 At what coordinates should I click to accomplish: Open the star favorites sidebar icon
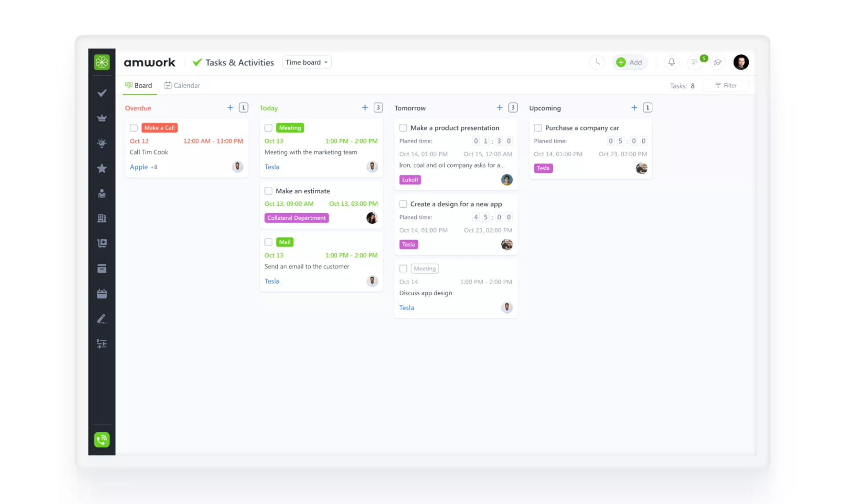coord(102,168)
